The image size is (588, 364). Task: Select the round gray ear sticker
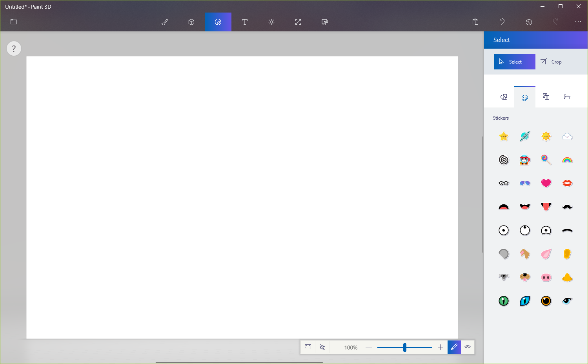504,254
